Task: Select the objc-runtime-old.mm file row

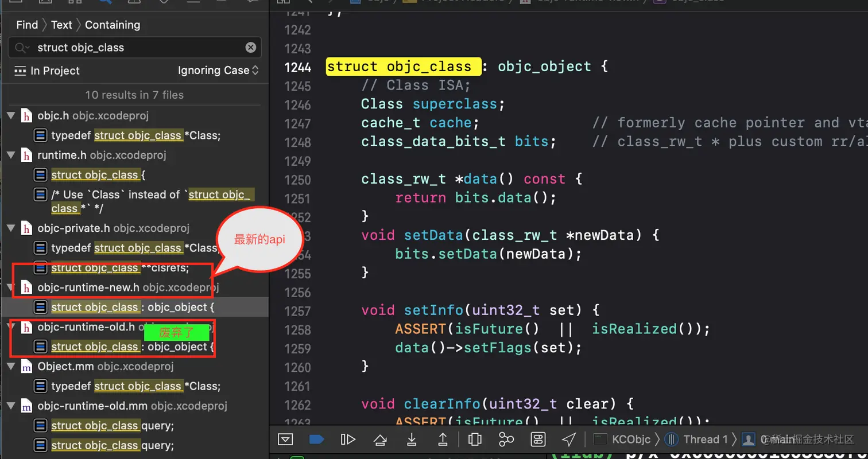Action: (134, 406)
